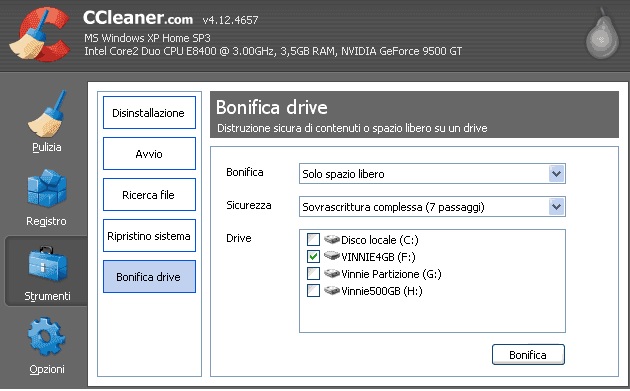Expand the Sicurezza dropdown arrow

click(556, 207)
